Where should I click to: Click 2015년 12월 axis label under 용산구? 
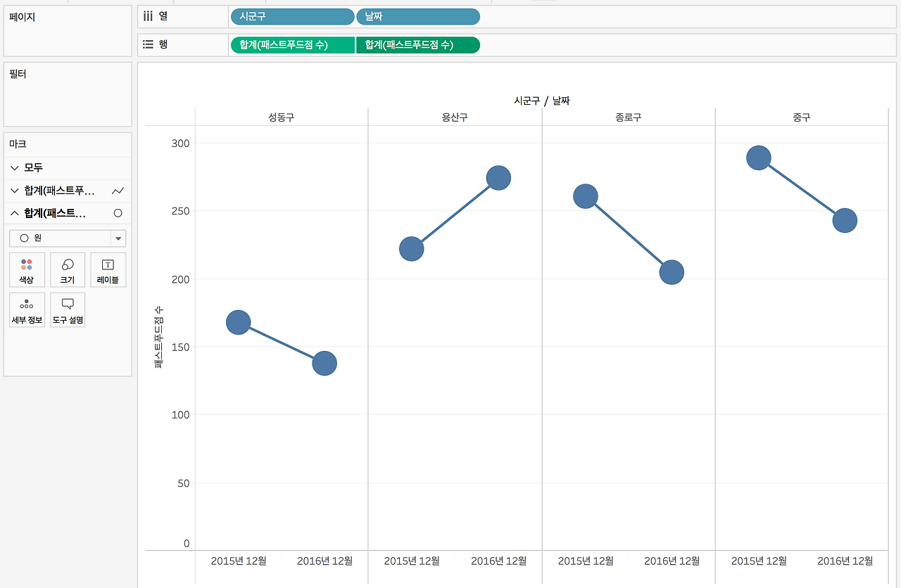point(412,561)
